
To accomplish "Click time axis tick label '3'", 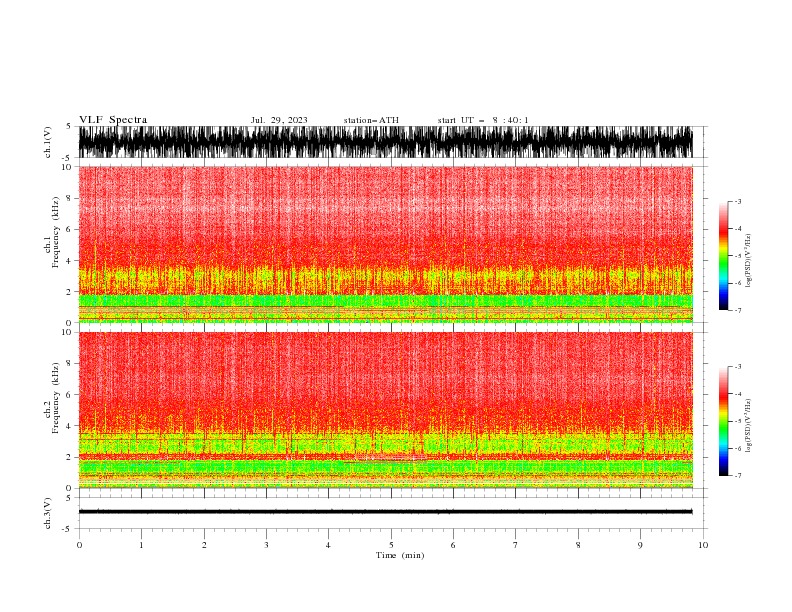I will tap(266, 545).
